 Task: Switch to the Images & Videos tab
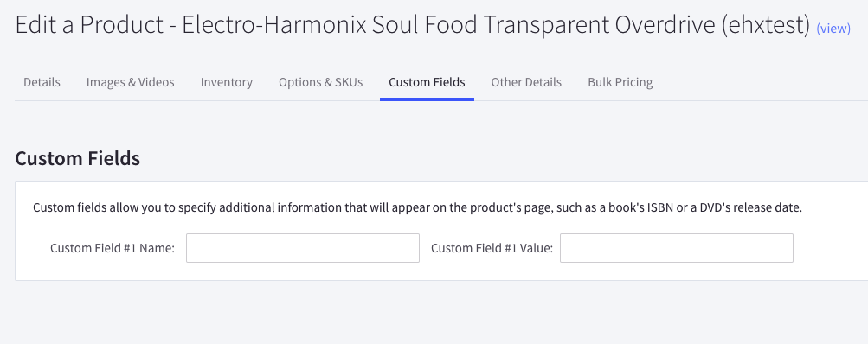click(x=130, y=82)
